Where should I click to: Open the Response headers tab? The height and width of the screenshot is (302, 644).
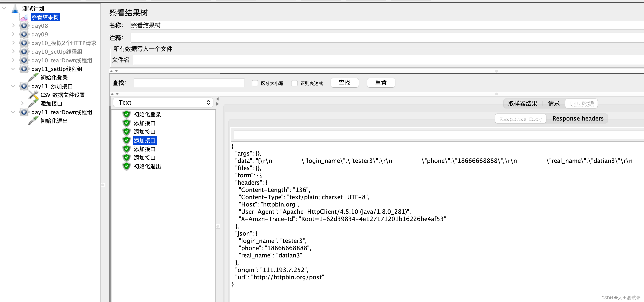point(578,118)
